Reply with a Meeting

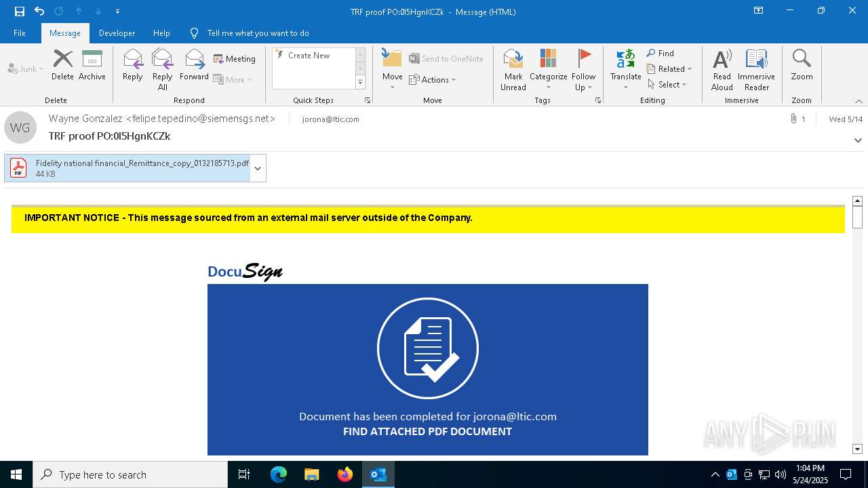click(235, 59)
